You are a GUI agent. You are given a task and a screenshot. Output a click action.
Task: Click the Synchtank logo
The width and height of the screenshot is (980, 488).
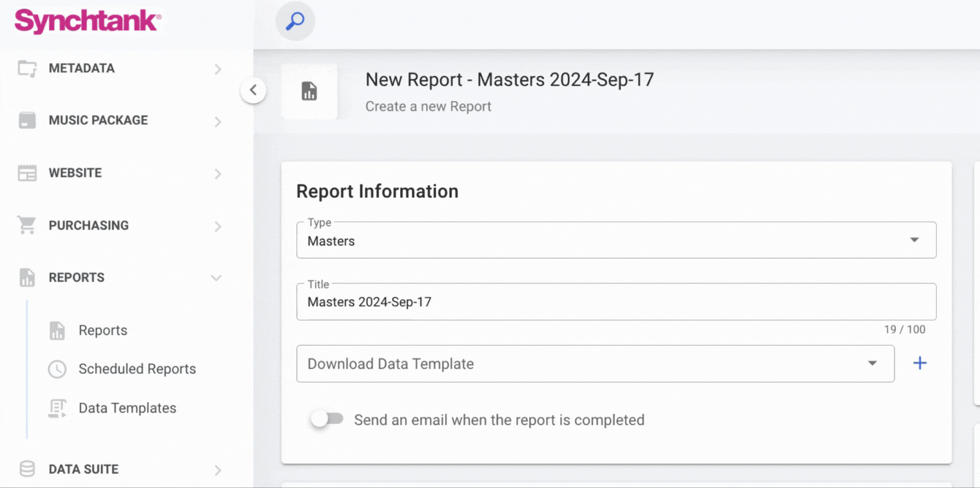88,22
